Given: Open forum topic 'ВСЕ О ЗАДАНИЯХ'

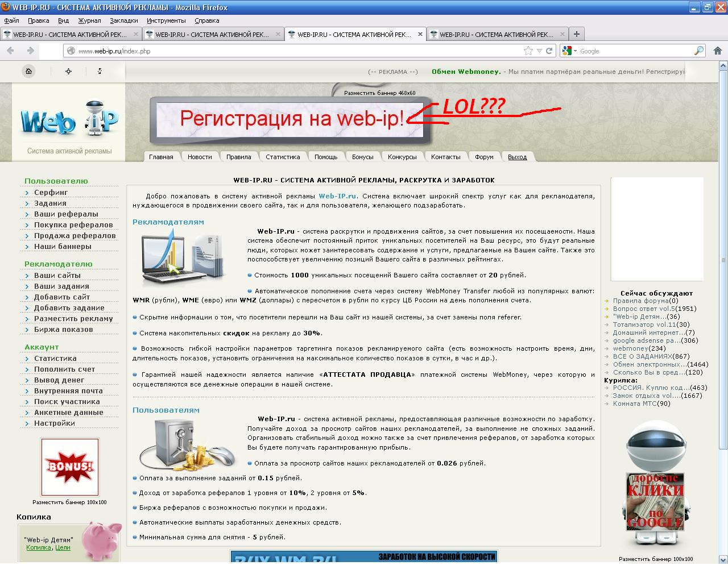Looking at the screenshot, I should pyautogui.click(x=643, y=356).
